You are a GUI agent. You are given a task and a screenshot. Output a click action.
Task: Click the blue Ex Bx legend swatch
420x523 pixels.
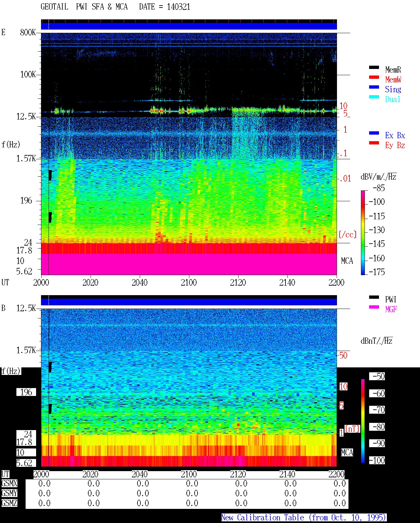tap(374, 133)
